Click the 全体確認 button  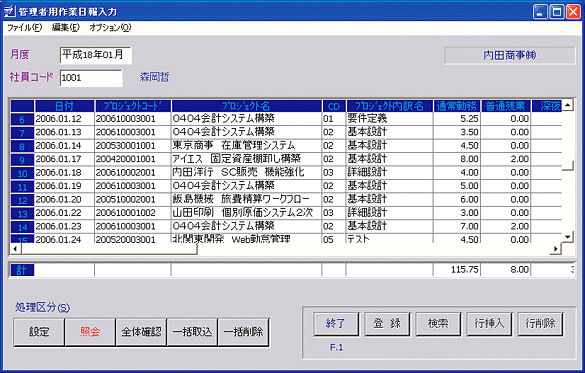coord(141,332)
